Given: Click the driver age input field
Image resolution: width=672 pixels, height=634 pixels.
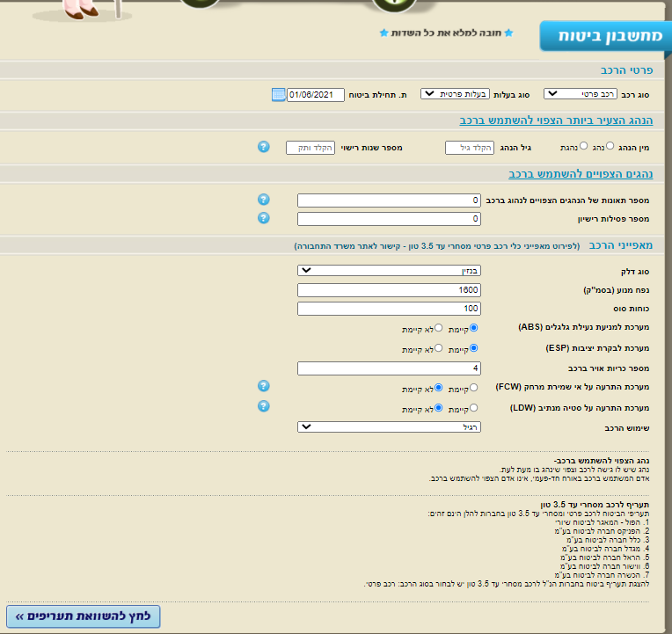Looking at the screenshot, I should (x=470, y=148).
